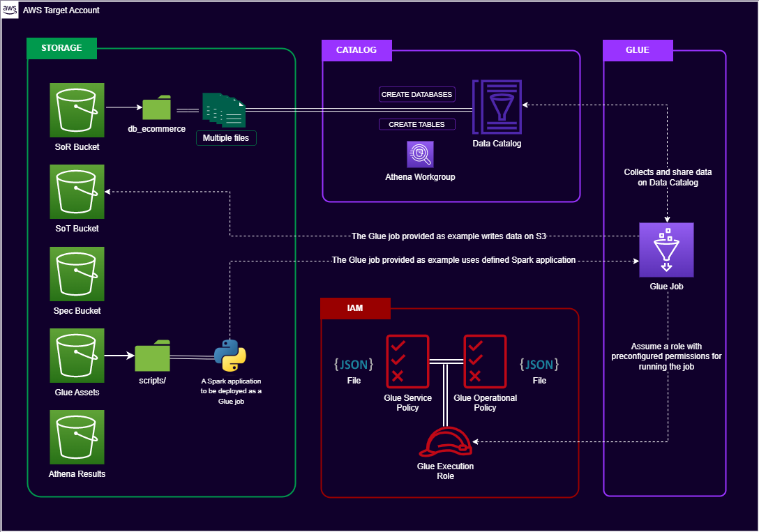Select the 'A Spark application to be deployed' caption
The height and width of the screenshot is (532, 759).
pyautogui.click(x=231, y=391)
